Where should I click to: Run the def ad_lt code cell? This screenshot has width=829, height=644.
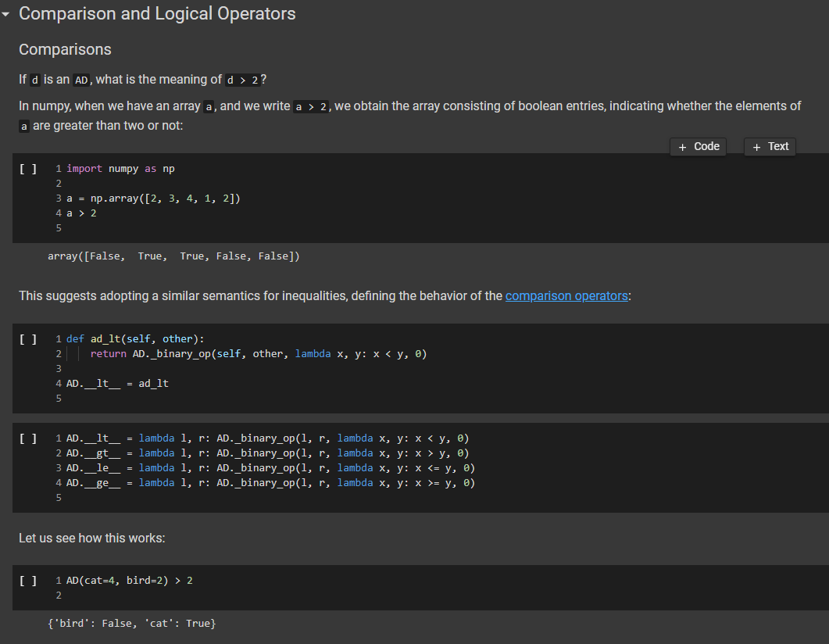coord(28,339)
